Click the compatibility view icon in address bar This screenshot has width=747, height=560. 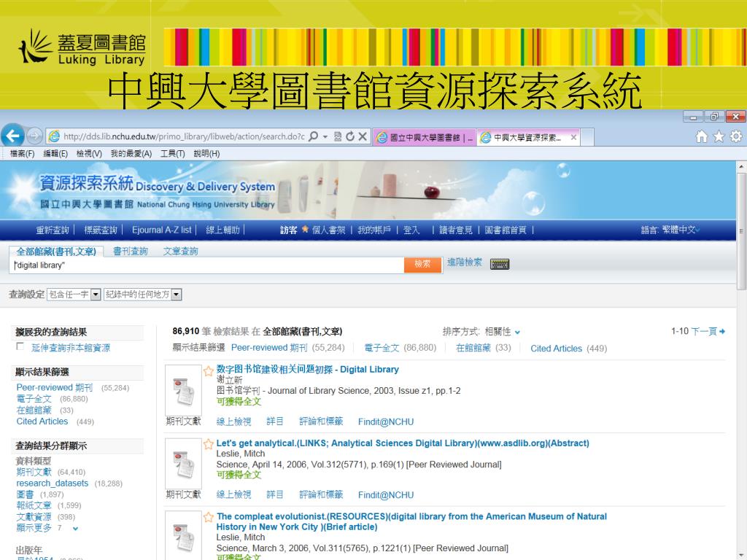tap(338, 136)
